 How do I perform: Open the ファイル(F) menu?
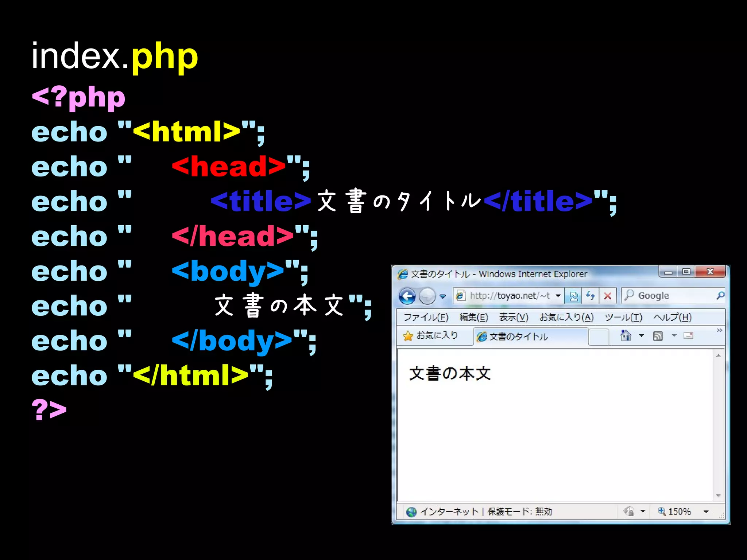(x=426, y=317)
